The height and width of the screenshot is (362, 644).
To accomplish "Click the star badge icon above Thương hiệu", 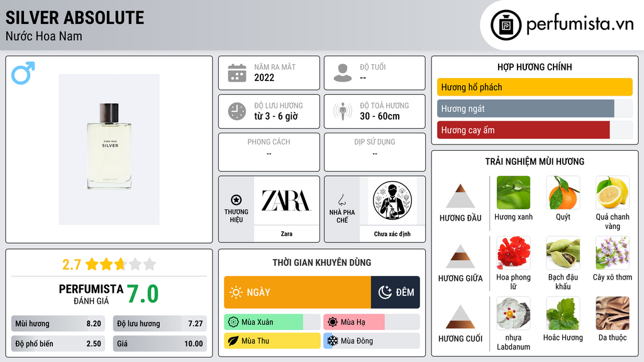I will pyautogui.click(x=236, y=200).
